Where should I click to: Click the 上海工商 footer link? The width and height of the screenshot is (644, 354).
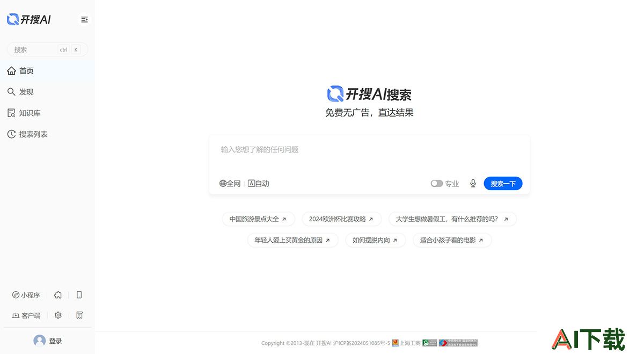pos(406,343)
